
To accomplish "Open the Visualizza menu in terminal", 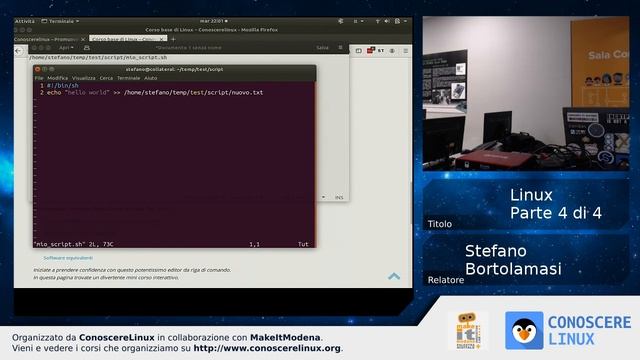I will [84, 78].
